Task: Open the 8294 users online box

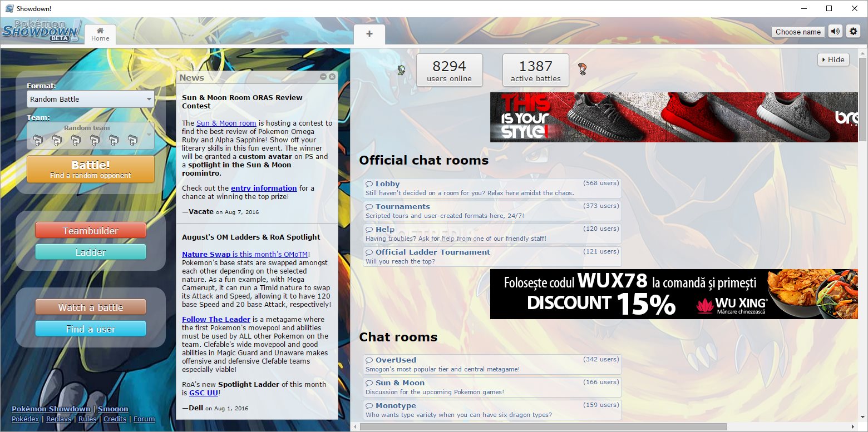Action: click(449, 70)
